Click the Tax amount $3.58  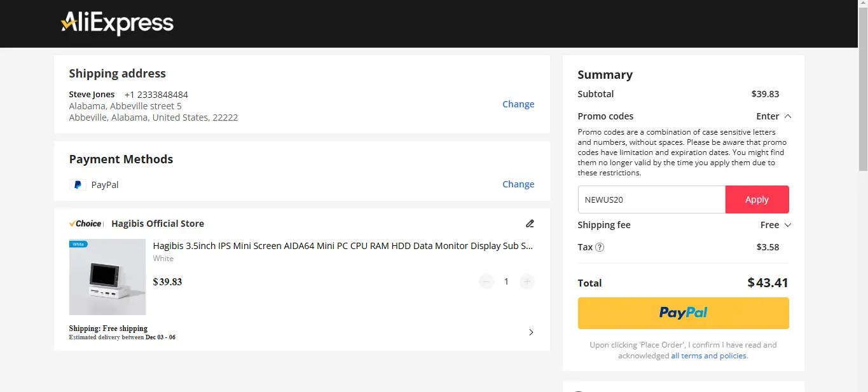[768, 247]
